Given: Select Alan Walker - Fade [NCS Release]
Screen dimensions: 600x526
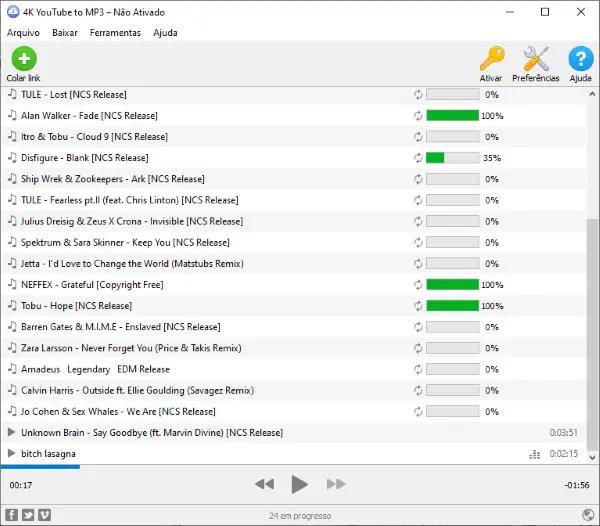Looking at the screenshot, I should coord(294,116).
